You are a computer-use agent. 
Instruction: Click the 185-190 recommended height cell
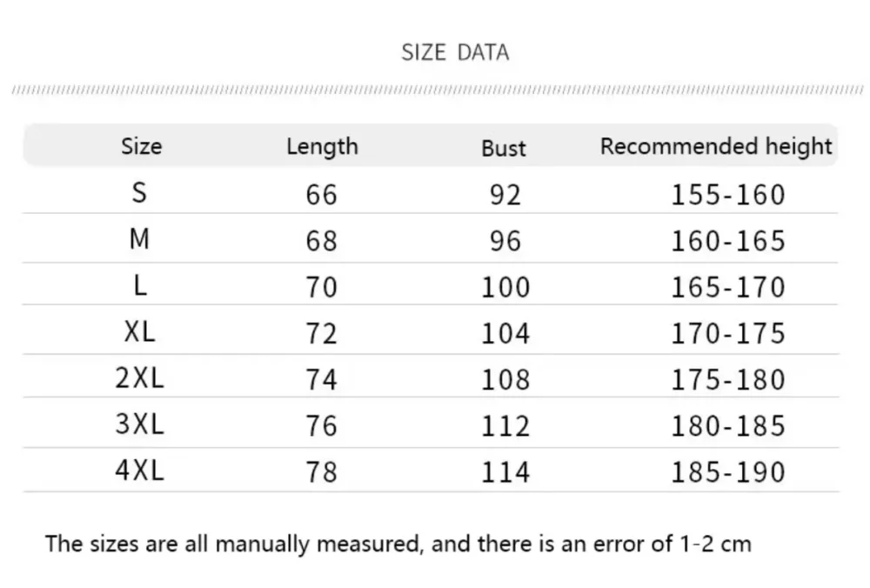727,472
